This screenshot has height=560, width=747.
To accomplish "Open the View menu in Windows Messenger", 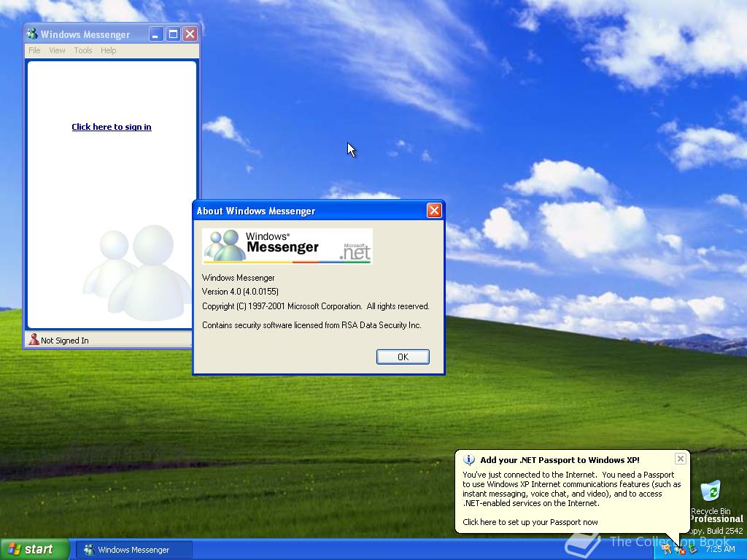I will 57,50.
